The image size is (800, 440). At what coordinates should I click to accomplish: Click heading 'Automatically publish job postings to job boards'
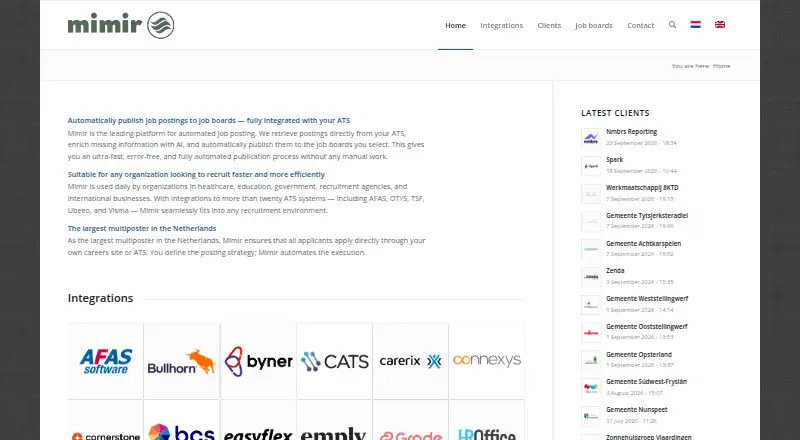(209, 120)
